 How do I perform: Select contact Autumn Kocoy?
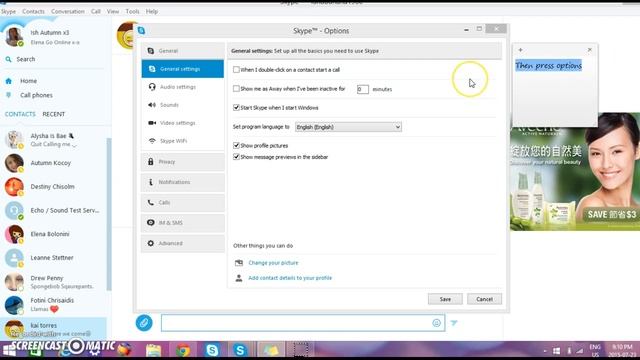(53, 163)
